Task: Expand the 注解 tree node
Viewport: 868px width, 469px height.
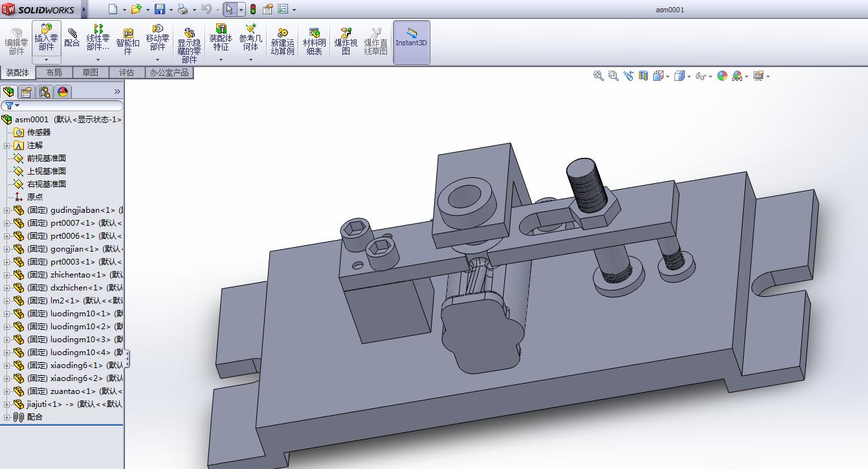Action: [x=7, y=146]
